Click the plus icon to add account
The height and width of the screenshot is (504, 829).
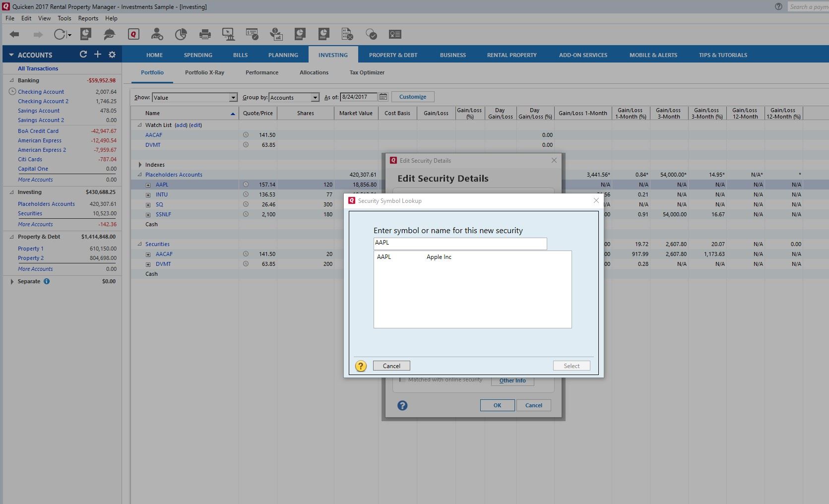98,55
